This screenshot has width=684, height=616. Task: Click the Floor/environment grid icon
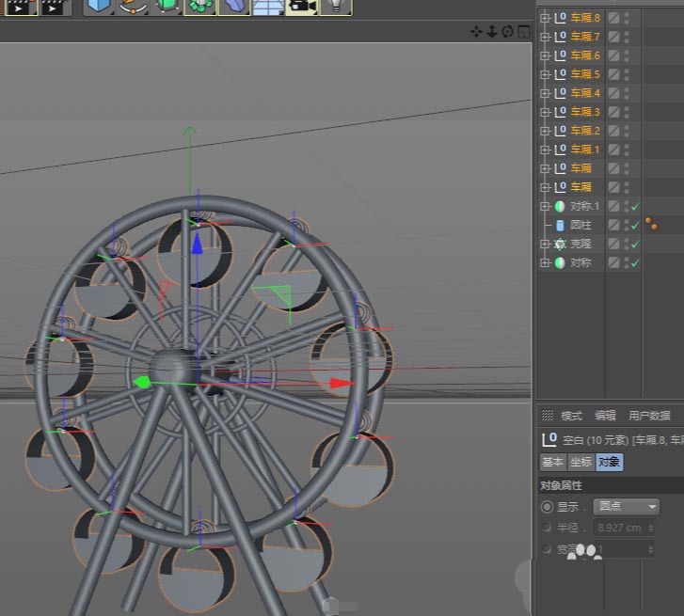(268, 6)
